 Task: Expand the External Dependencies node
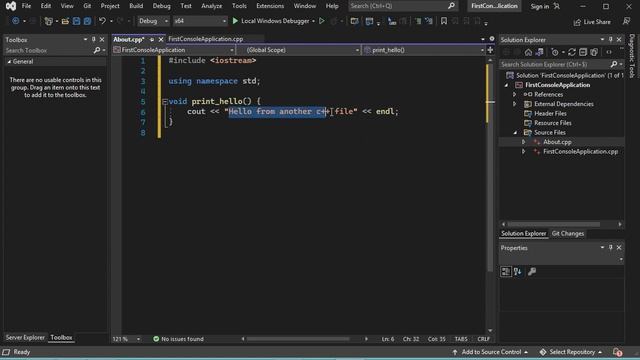(x=514, y=104)
